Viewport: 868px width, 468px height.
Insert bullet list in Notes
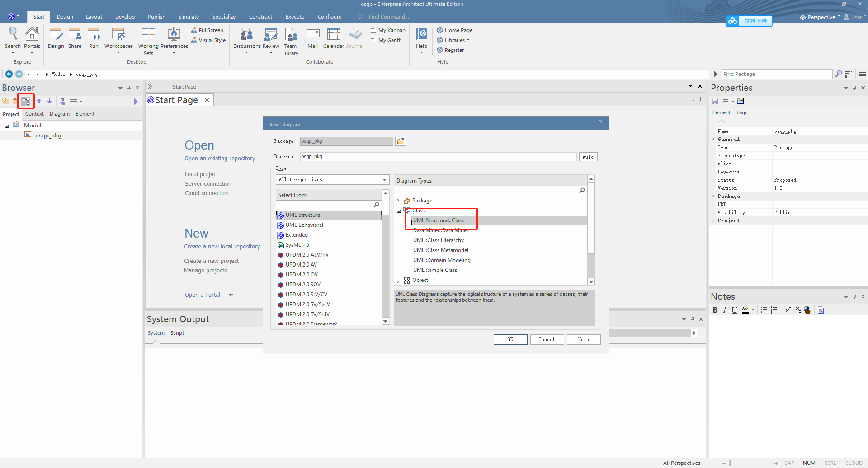pos(764,310)
